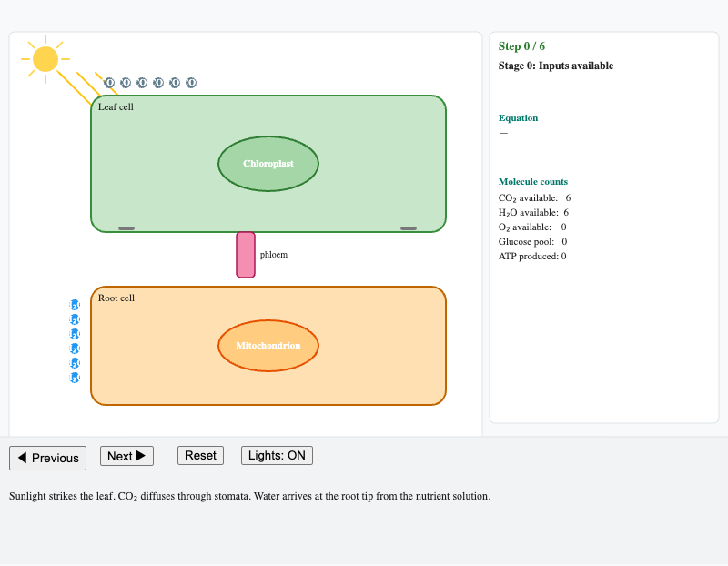The width and height of the screenshot is (728, 566).
Task: Click the bottom water molecule beside root
Action: pos(75,378)
